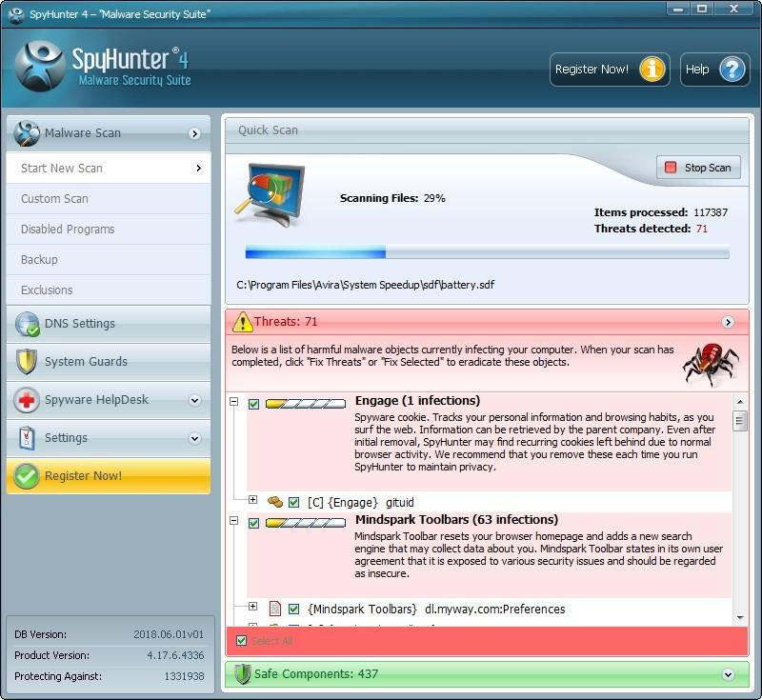Click the Engage (1 infections) heading
This screenshot has height=700, width=762.
[417, 401]
